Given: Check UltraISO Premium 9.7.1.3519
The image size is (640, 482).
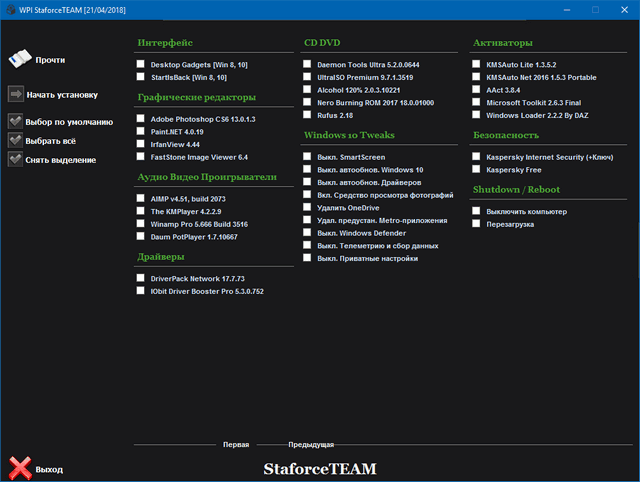Looking at the screenshot, I should pos(307,77).
